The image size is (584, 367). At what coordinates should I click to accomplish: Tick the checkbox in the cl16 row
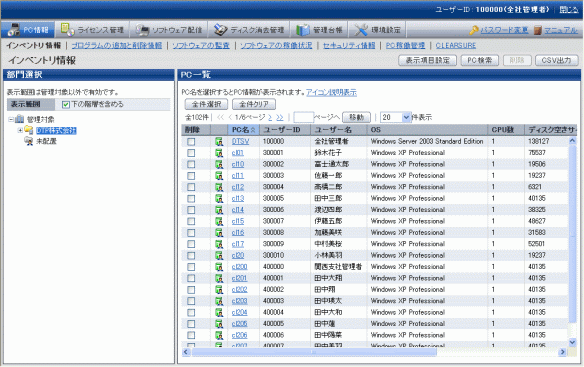click(x=191, y=232)
